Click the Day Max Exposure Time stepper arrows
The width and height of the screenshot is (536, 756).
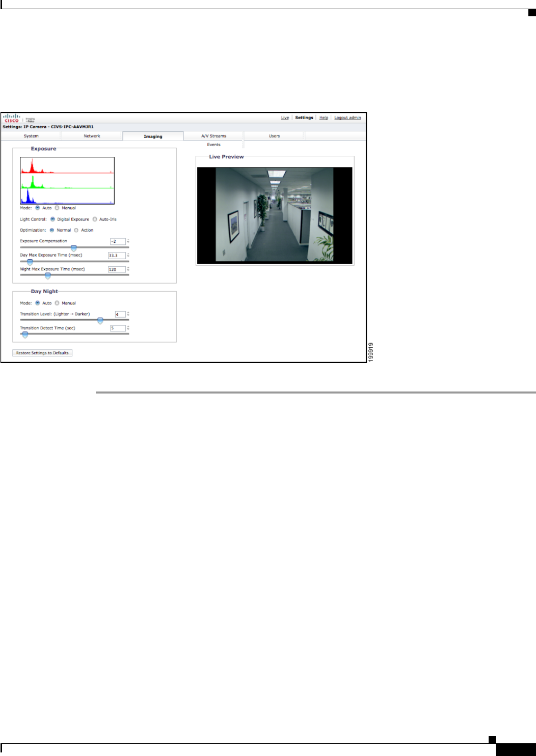pos(128,256)
